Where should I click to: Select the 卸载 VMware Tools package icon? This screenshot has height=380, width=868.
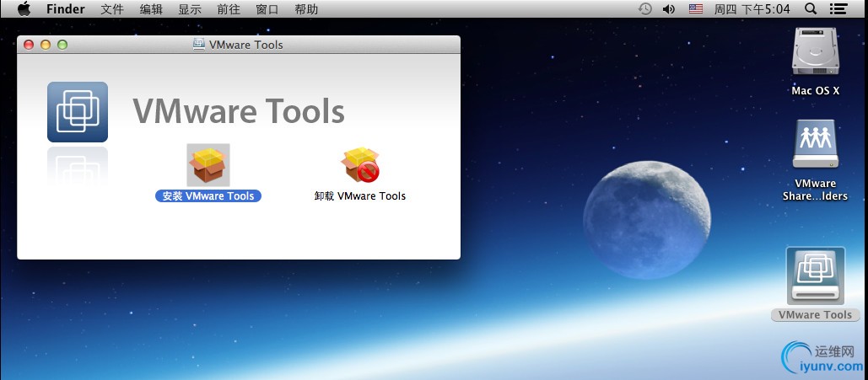[360, 165]
